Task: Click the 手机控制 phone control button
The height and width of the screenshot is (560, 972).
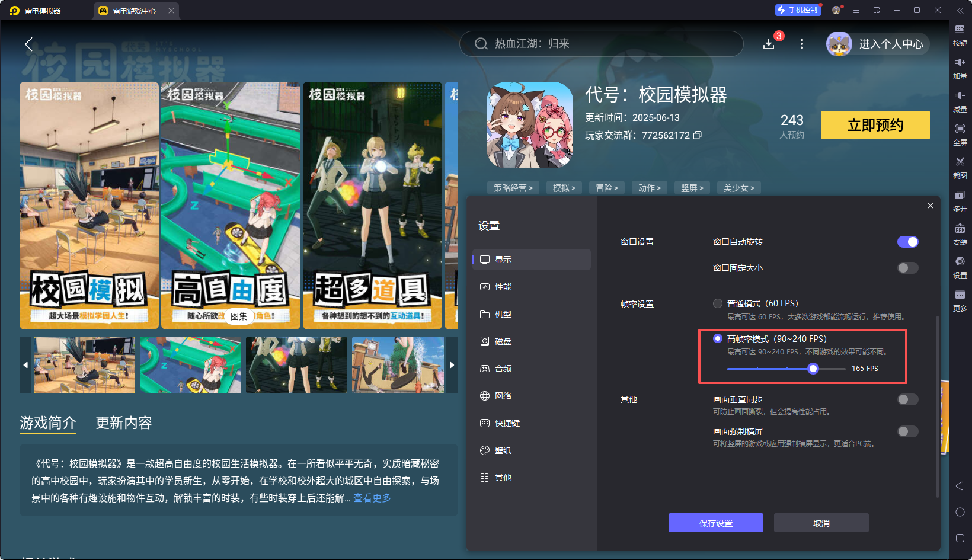Action: coord(798,10)
